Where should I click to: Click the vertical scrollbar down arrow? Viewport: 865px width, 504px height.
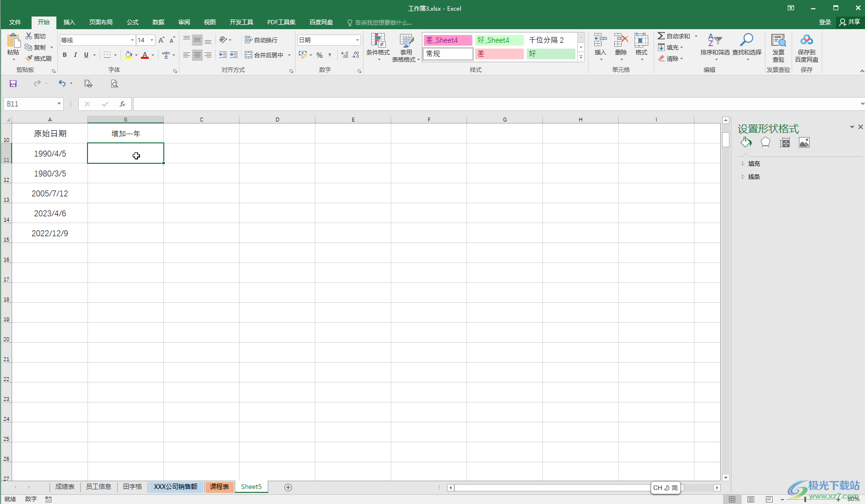point(726,477)
